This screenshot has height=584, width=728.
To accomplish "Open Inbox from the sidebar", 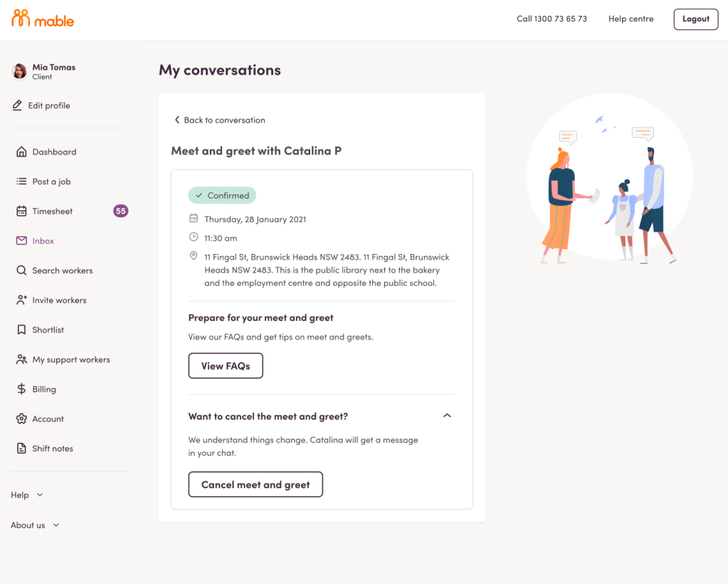I will tap(43, 241).
